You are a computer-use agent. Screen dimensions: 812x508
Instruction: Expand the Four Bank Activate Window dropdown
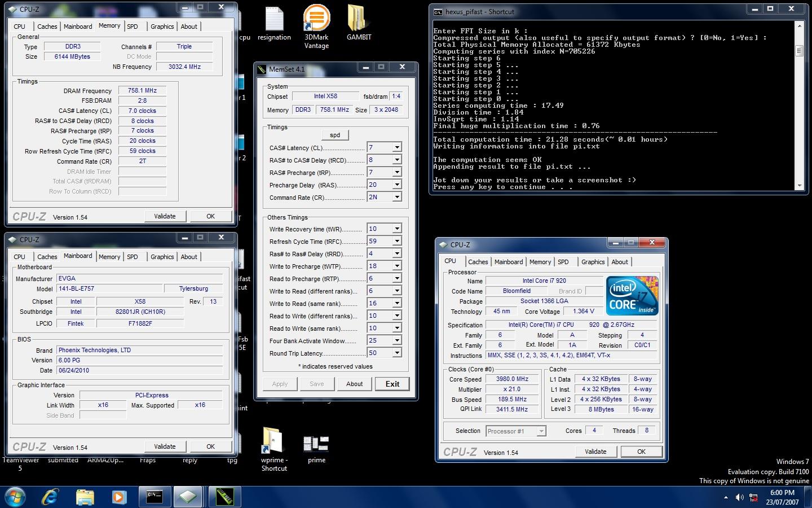point(396,340)
